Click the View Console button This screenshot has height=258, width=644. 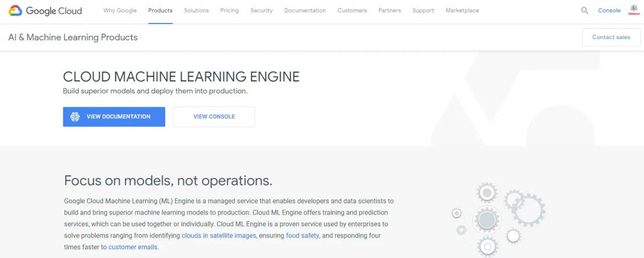tap(214, 117)
